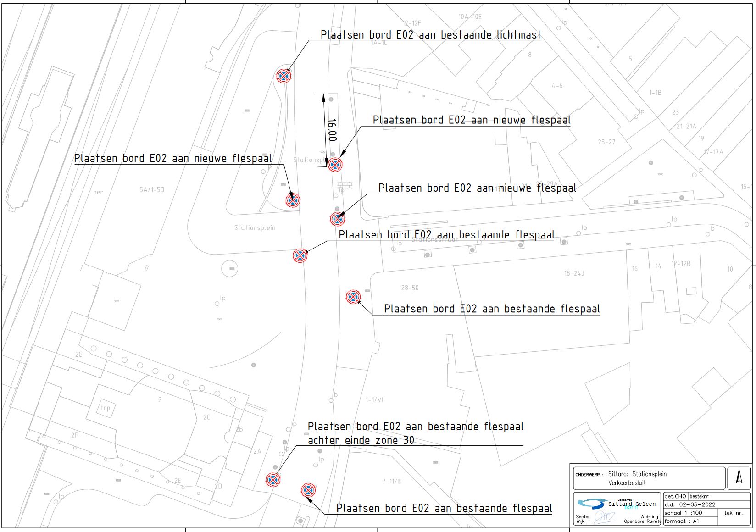This screenshot has width=756, height=532.
Task: Select the 'get.CHO' drafter field
Action: (675, 496)
